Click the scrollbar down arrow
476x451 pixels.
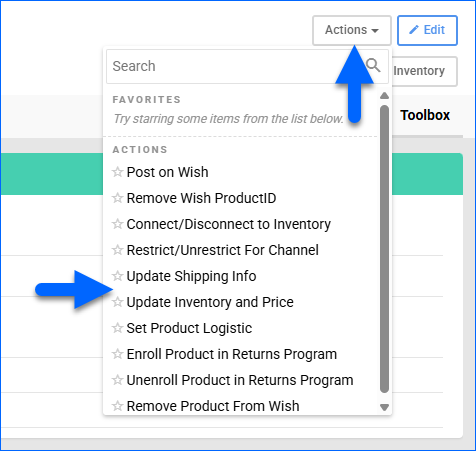click(384, 407)
